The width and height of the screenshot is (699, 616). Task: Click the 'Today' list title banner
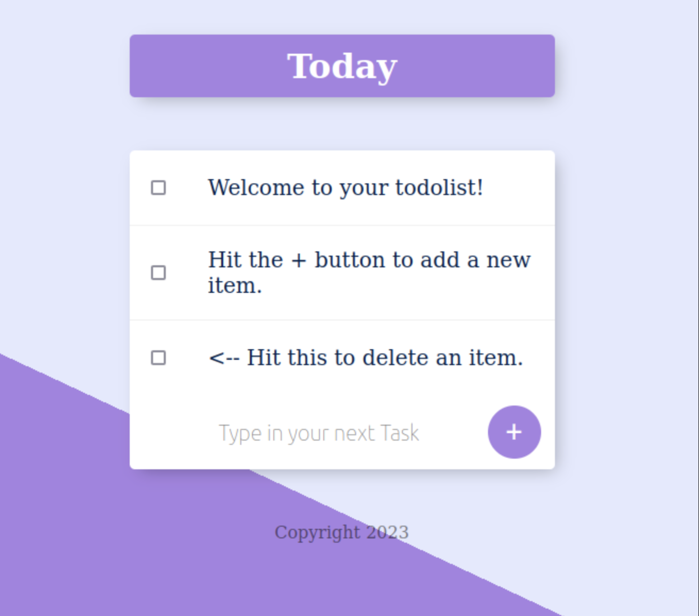tap(342, 66)
